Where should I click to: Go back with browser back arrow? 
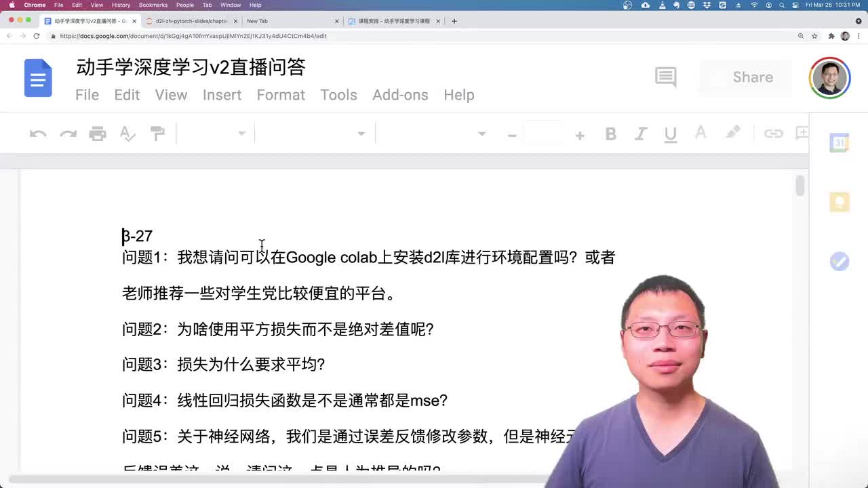click(x=9, y=36)
